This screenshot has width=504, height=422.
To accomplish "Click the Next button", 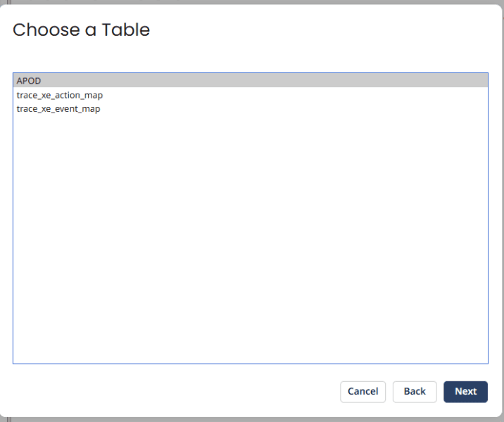I will point(465,392).
